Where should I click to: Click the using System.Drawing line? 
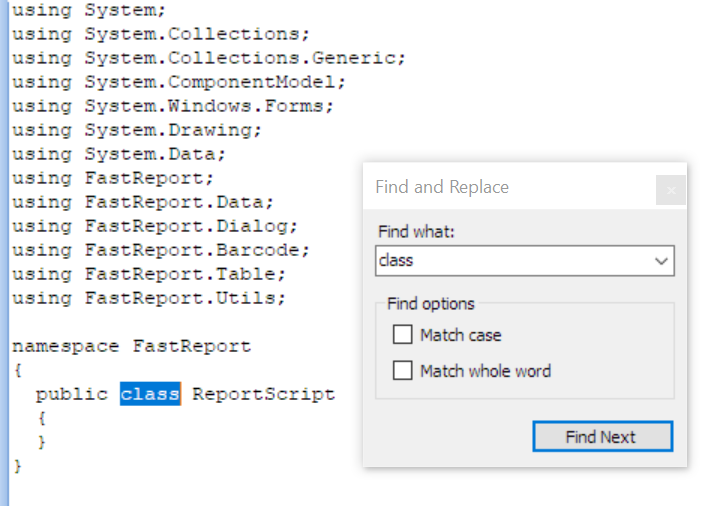point(137,130)
